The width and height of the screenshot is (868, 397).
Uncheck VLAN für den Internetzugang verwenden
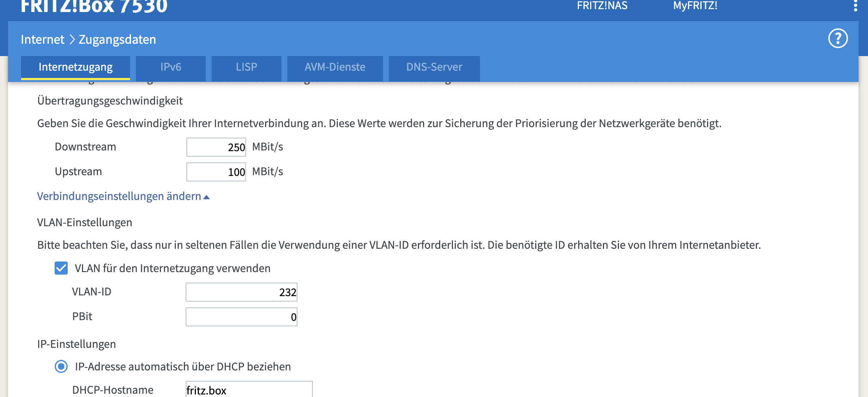[x=61, y=268]
